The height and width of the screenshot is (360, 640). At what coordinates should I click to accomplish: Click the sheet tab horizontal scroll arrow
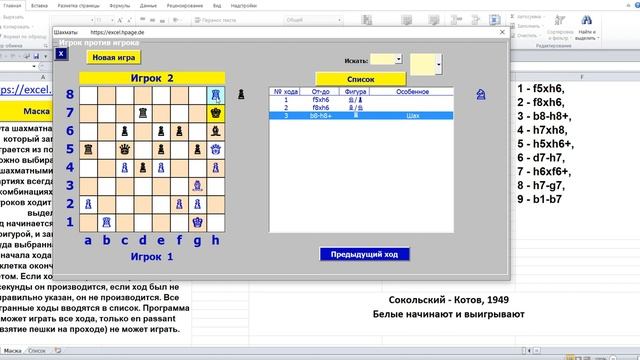tap(529, 351)
